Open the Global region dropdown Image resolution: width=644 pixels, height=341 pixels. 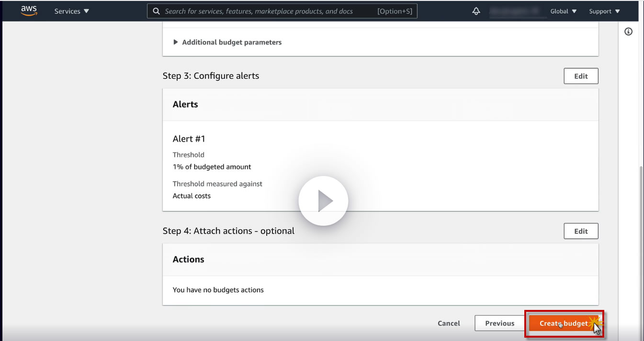563,11
